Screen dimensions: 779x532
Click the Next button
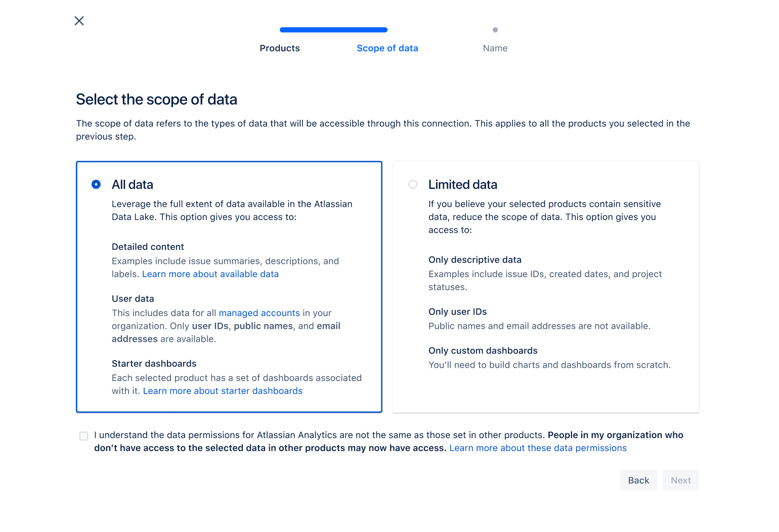point(680,480)
